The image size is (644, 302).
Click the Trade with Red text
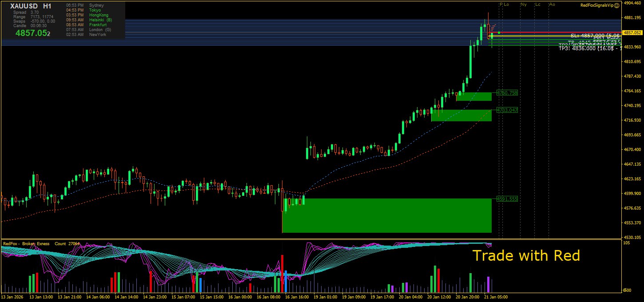point(526,256)
